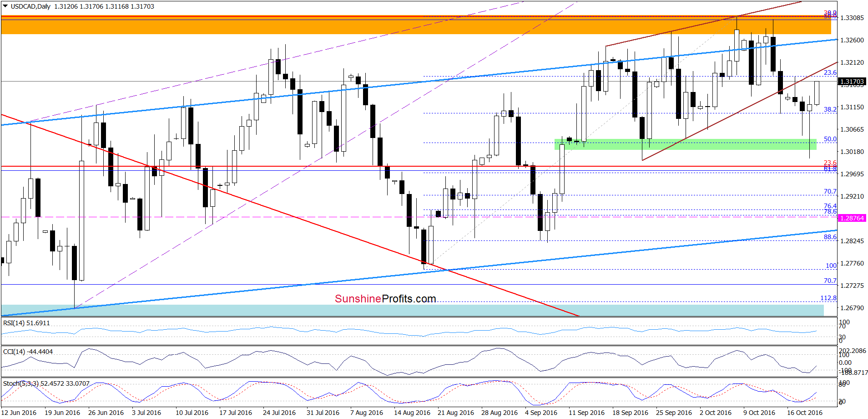868x419 pixels.
Task: Select the Stoch(5,3,3) indicator label
Action: pyautogui.click(x=46, y=383)
